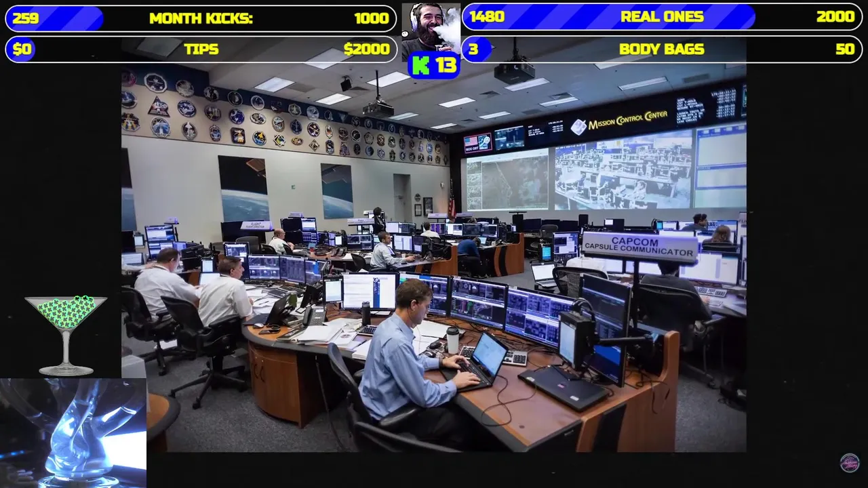Click the 50 Body Bags goal value
Screen dimensions: 868x488
click(845, 49)
